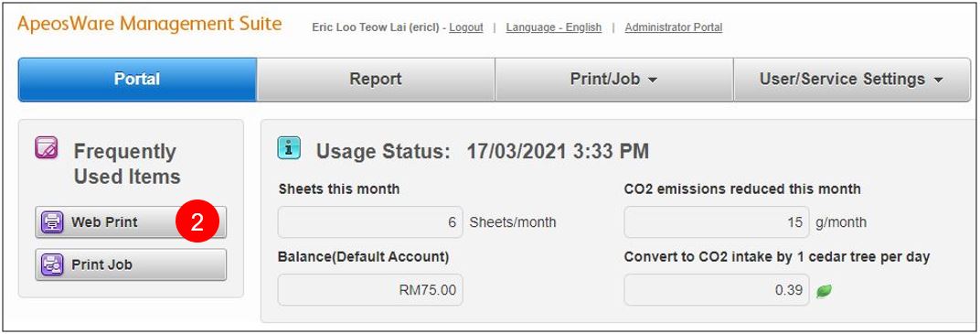Switch to the Portal tab

[x=137, y=80]
